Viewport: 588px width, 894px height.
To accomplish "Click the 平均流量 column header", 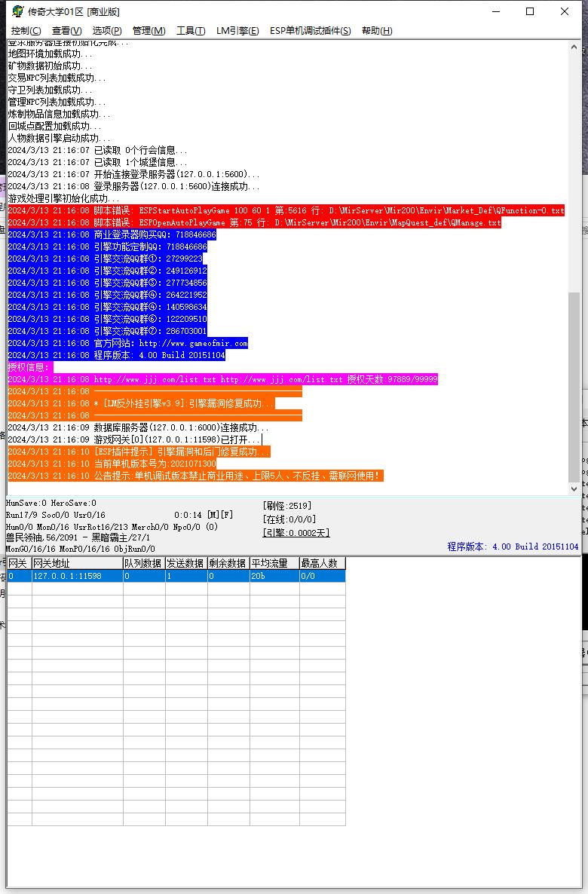I will pyautogui.click(x=274, y=563).
